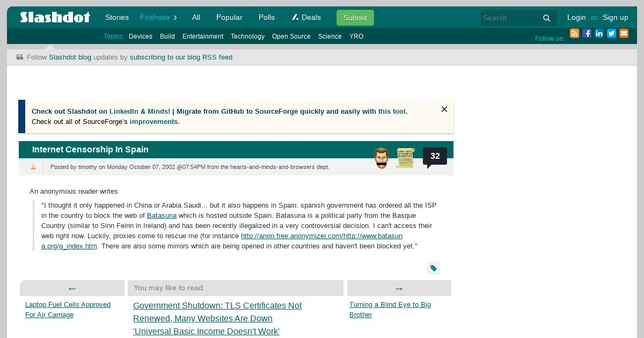Open the Stories menu
The width and height of the screenshot is (644, 338).
[117, 17]
